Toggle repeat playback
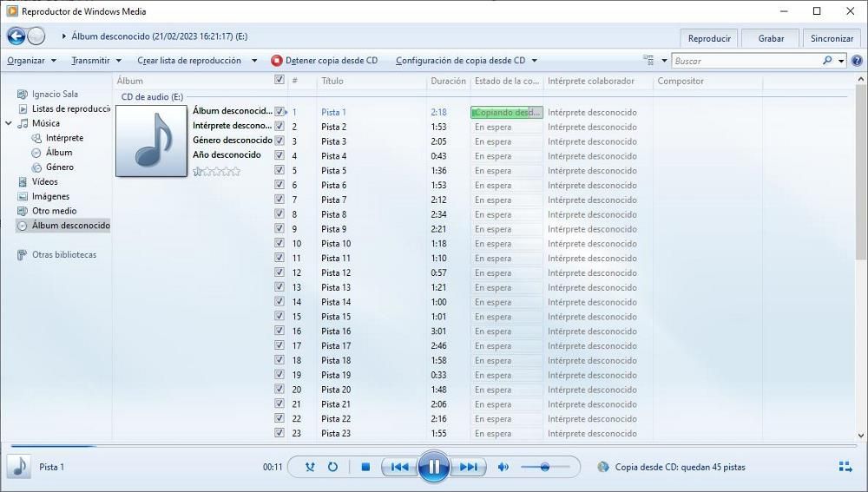868x492 pixels. [332, 467]
